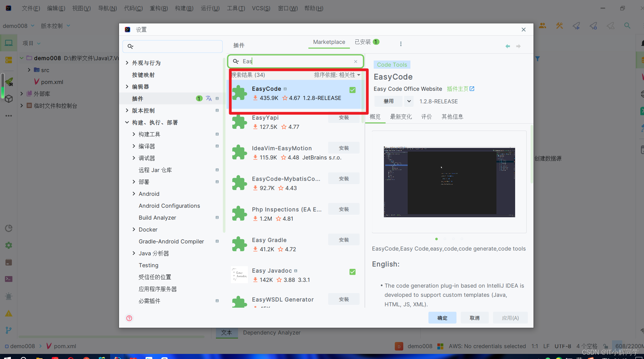The width and height of the screenshot is (644, 359).
Task: Switch to the Marketplace tab
Action: 329,42
